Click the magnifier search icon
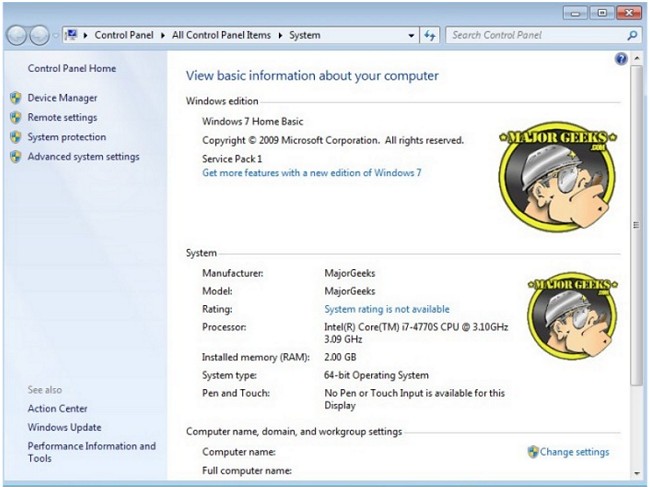 coord(632,36)
